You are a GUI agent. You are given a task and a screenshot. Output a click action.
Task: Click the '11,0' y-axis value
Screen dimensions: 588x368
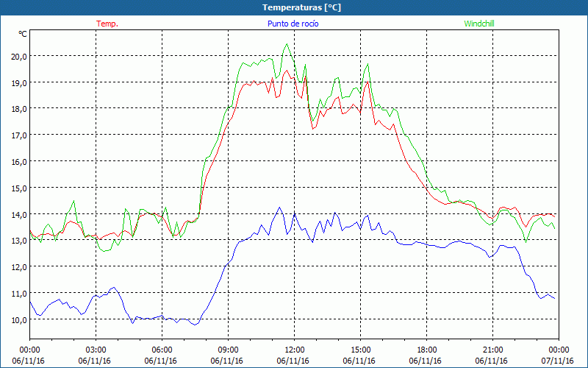(20, 294)
